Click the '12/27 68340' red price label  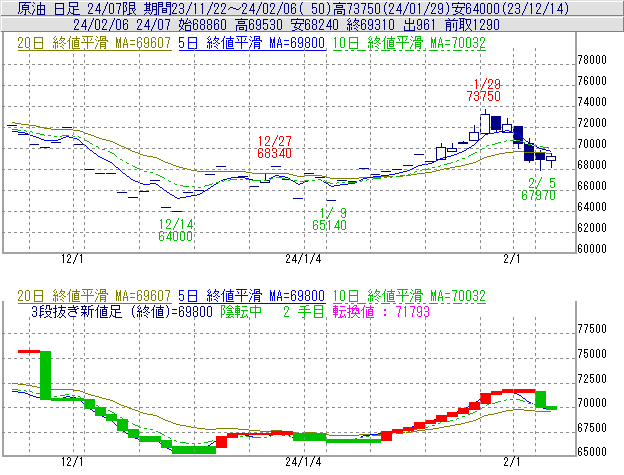[x=275, y=147]
